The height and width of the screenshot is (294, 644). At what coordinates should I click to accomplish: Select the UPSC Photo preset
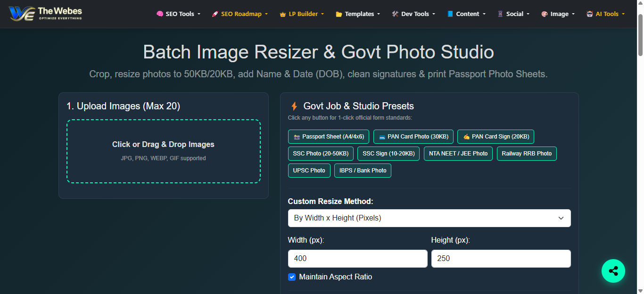309,171
